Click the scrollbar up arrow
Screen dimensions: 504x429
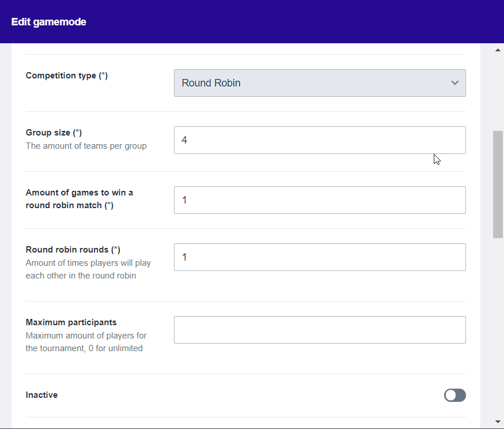498,50
